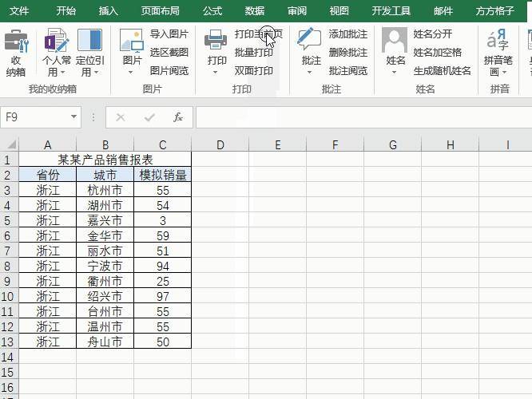The height and width of the screenshot is (399, 532).
Task: Click 删除批注 button
Action: pos(348,52)
